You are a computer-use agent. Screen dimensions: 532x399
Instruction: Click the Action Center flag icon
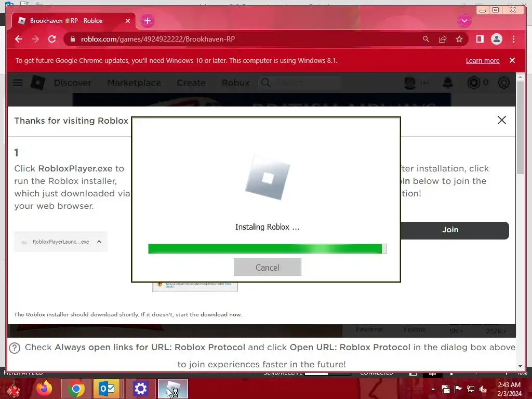[x=458, y=389]
